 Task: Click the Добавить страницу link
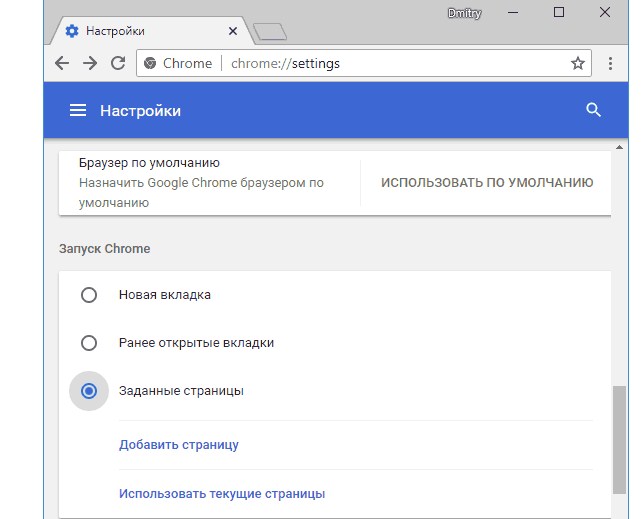point(179,445)
